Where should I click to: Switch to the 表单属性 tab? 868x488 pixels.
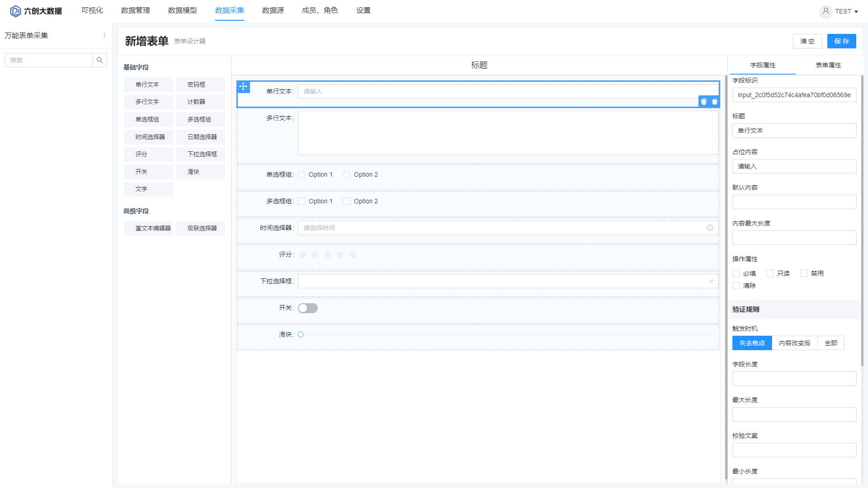click(828, 65)
